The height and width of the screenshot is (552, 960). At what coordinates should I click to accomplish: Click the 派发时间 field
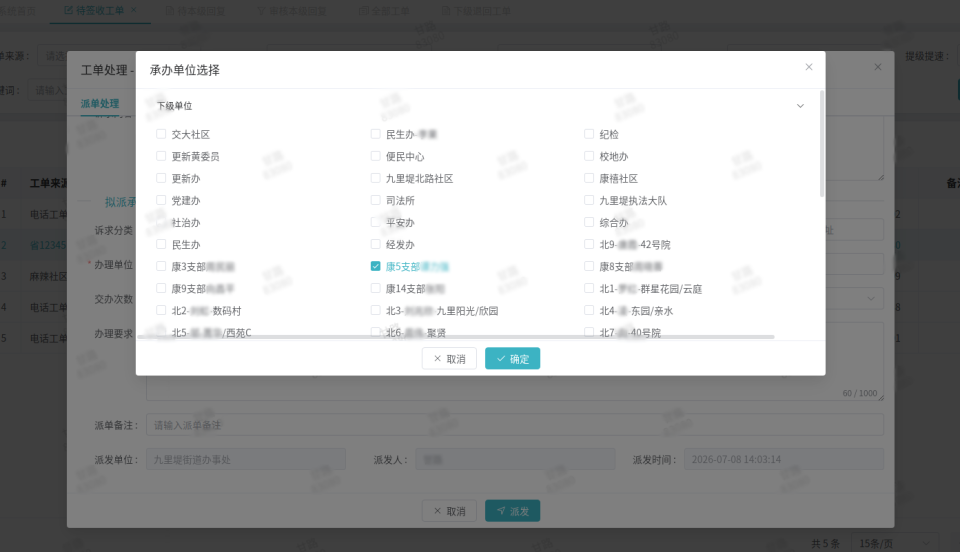click(784, 459)
